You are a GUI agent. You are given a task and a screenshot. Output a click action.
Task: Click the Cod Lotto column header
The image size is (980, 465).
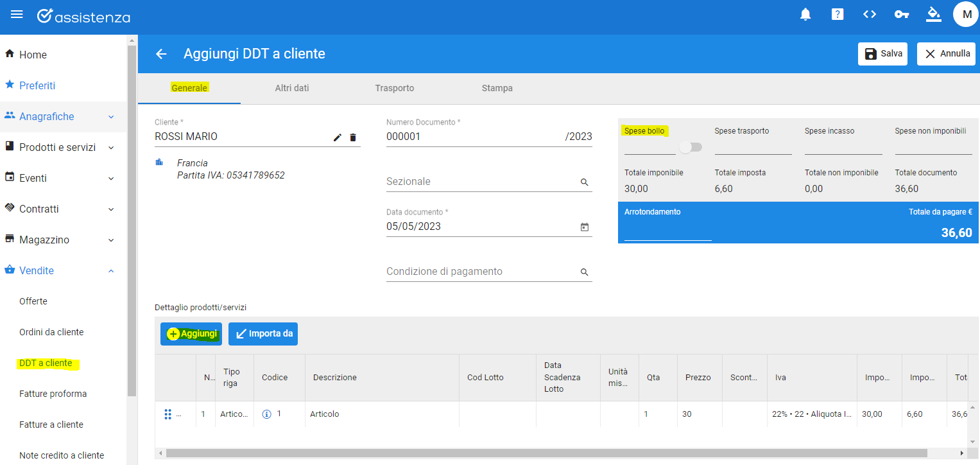498,378
